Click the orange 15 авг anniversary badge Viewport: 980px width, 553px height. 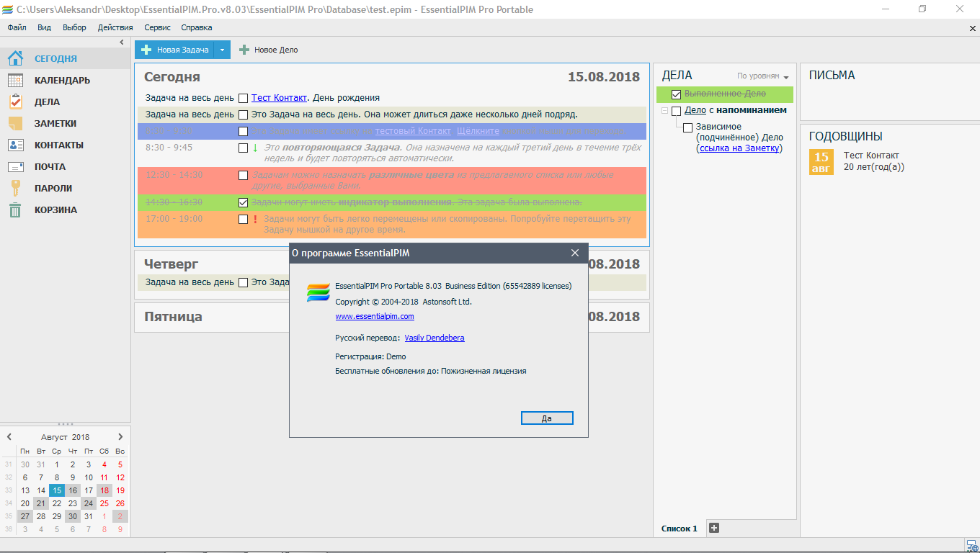tap(821, 162)
